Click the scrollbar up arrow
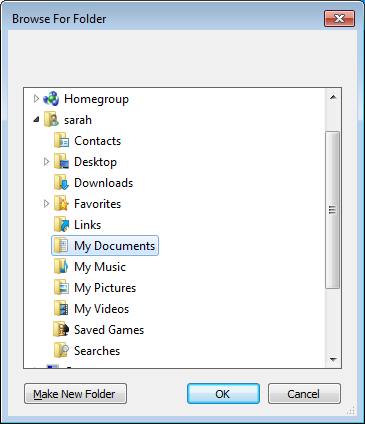Screen dimensions: 365x424 coord(333,97)
